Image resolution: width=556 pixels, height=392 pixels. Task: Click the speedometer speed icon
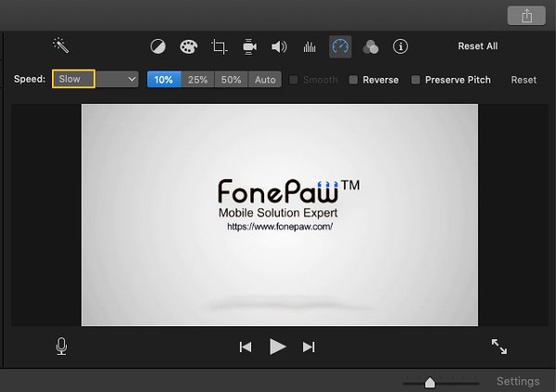(340, 46)
